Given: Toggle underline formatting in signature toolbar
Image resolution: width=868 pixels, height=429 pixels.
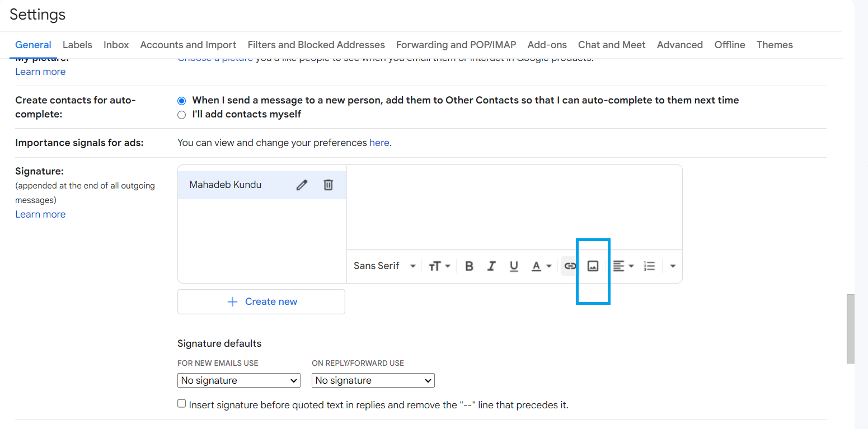Looking at the screenshot, I should [x=514, y=266].
